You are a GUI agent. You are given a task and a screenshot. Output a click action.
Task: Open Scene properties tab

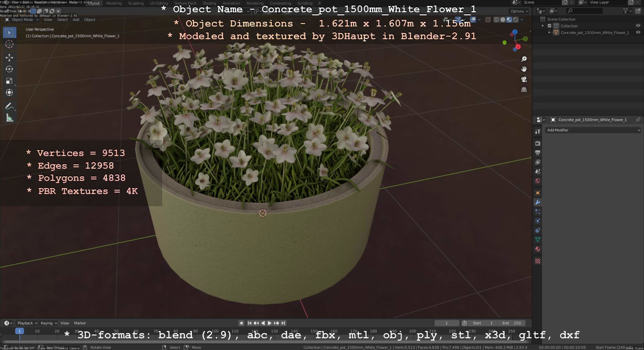pyautogui.click(x=538, y=172)
